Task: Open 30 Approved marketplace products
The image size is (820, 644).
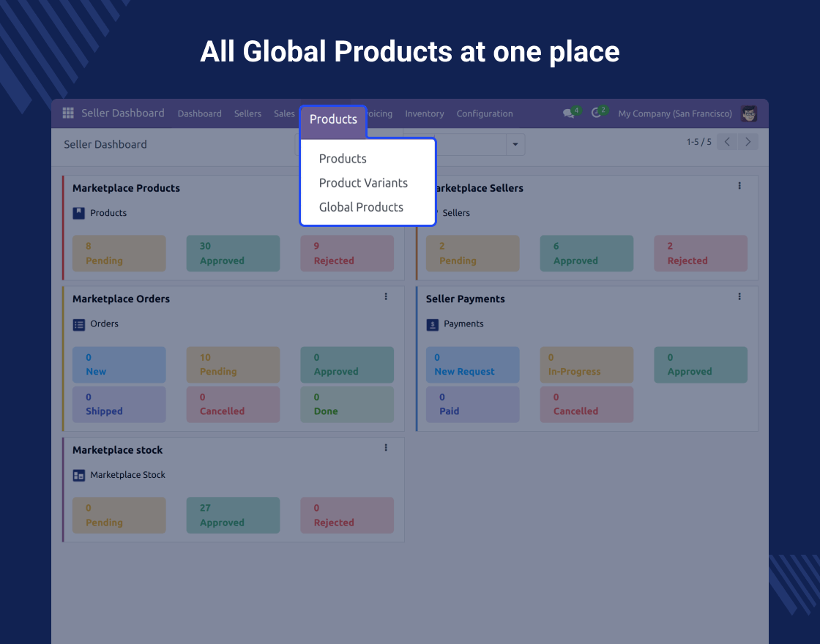Action: pos(234,253)
